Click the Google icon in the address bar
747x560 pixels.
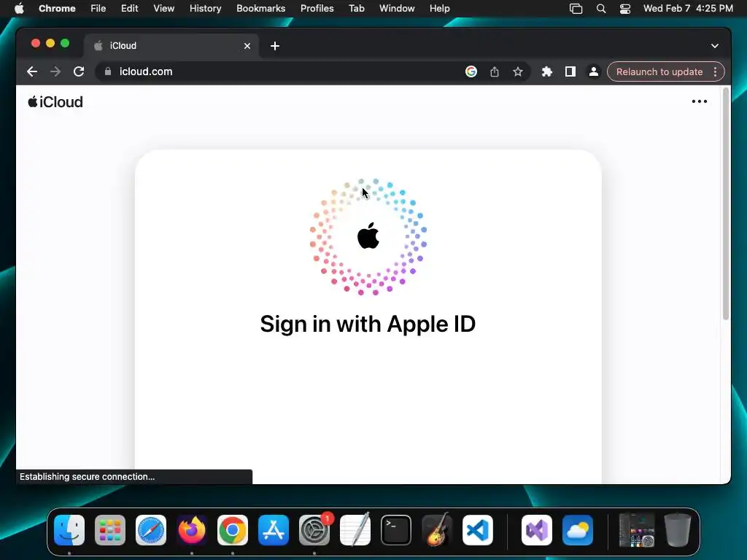point(471,71)
